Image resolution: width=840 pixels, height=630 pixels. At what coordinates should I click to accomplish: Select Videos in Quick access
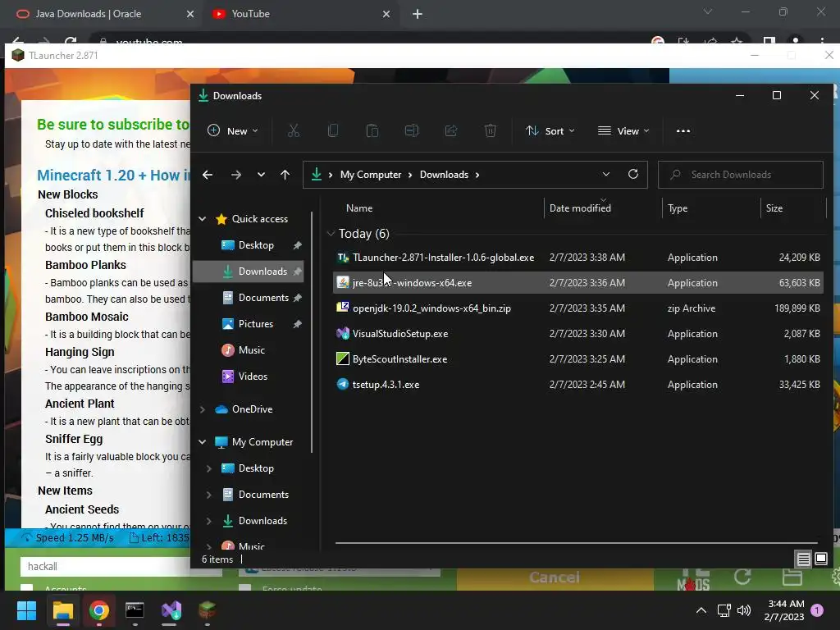(253, 377)
